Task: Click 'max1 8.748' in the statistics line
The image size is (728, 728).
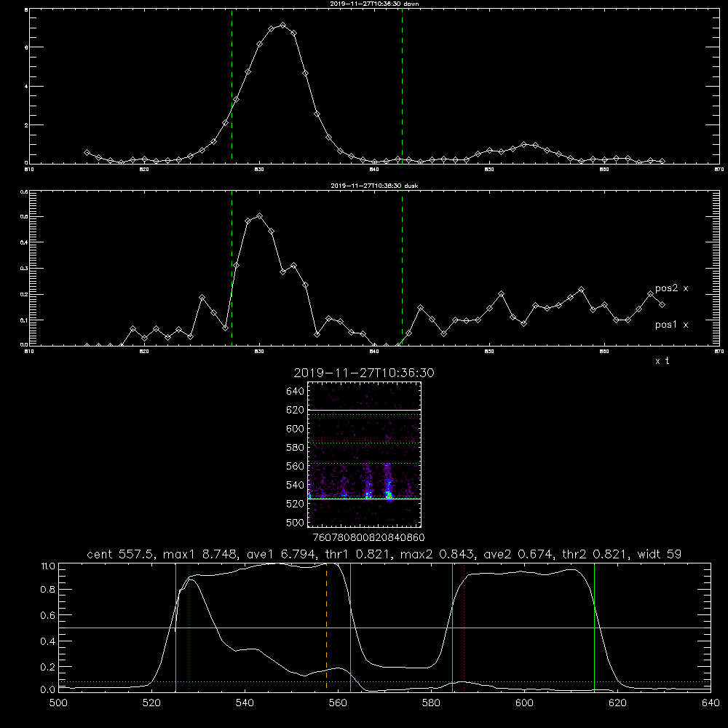Action: coord(200,554)
